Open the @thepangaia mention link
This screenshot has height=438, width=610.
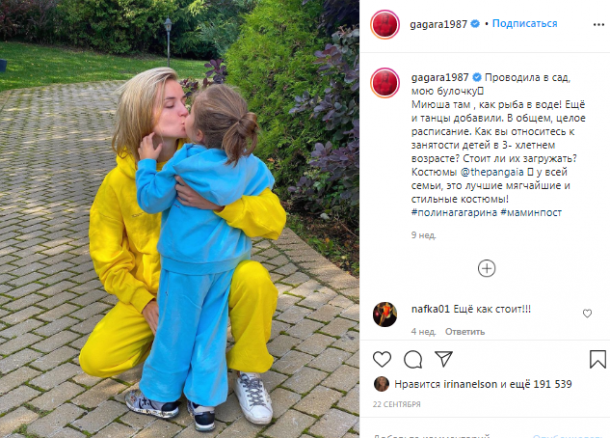tap(492, 172)
